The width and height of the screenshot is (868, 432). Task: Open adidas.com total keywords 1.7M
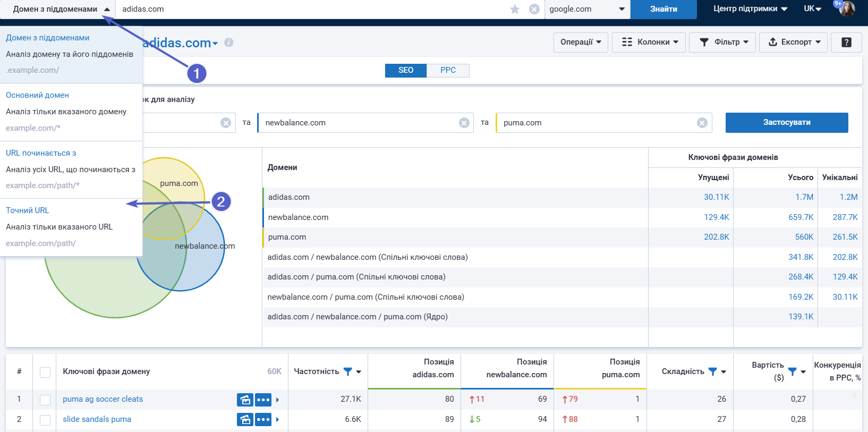[804, 197]
